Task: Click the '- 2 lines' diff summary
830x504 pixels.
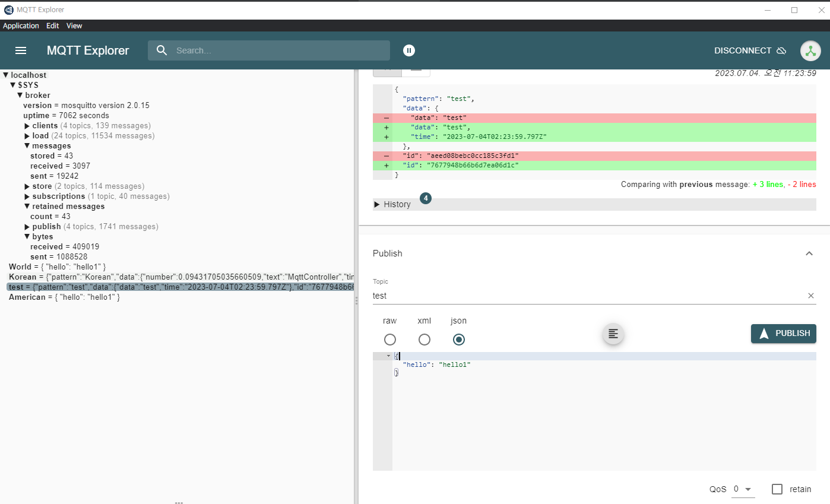Action: [802, 185]
